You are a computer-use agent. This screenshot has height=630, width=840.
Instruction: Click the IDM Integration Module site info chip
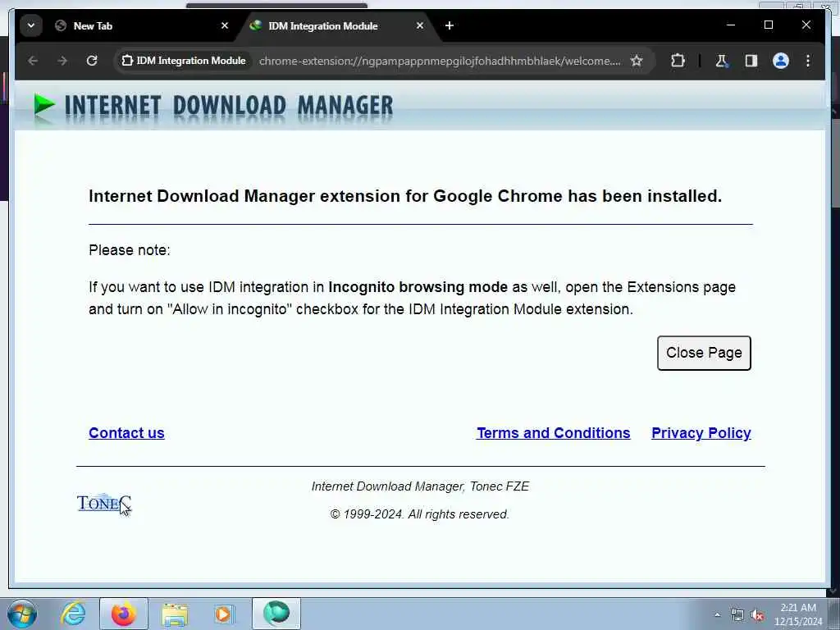click(x=184, y=61)
